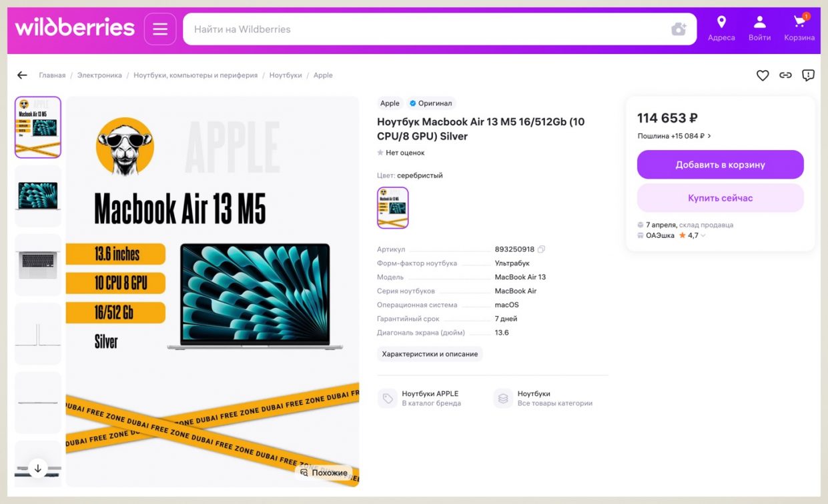Click Добавить в корзину button
828x504 pixels.
720,165
